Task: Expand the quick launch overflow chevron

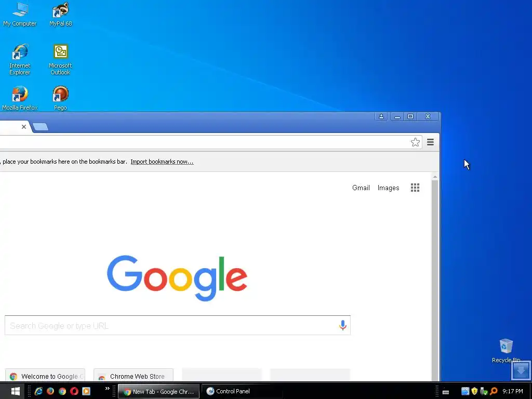Action: pyautogui.click(x=107, y=388)
